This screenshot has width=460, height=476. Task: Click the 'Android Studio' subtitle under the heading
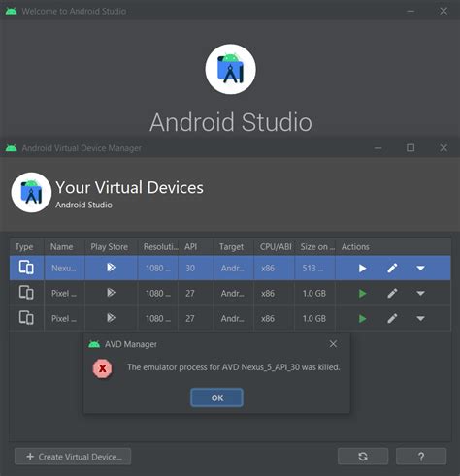(x=83, y=205)
